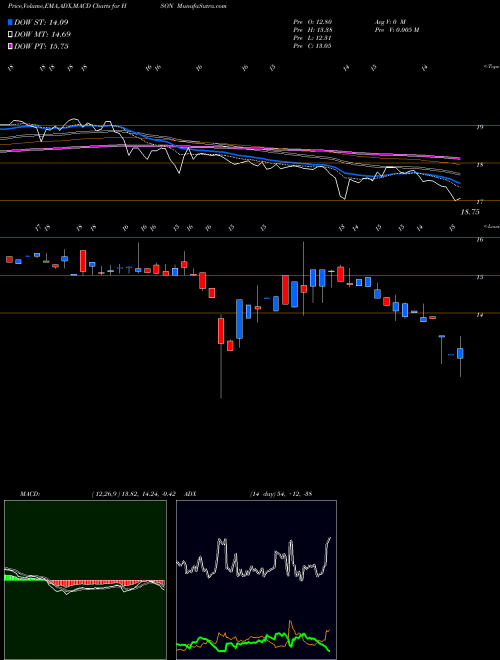Click the blue DOW ST legend color box
Viewport: 500px width, 660px height.
pyautogui.click(x=10, y=22)
